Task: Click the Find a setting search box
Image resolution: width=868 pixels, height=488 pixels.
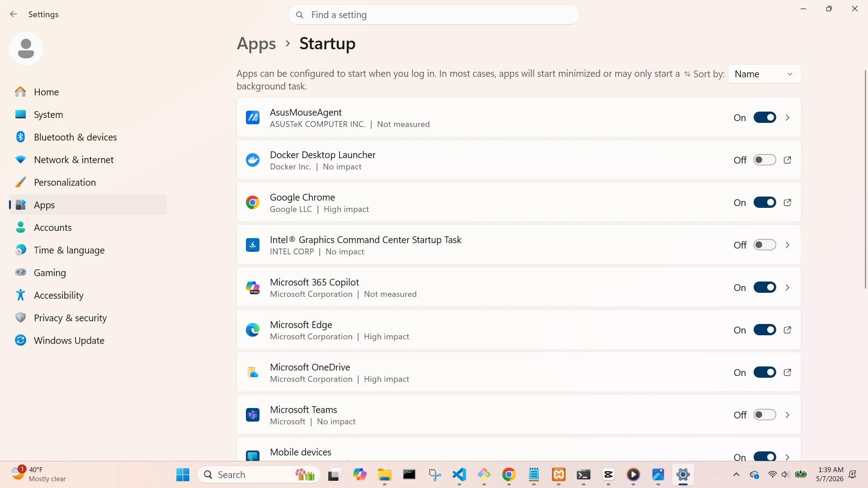Action: (434, 15)
